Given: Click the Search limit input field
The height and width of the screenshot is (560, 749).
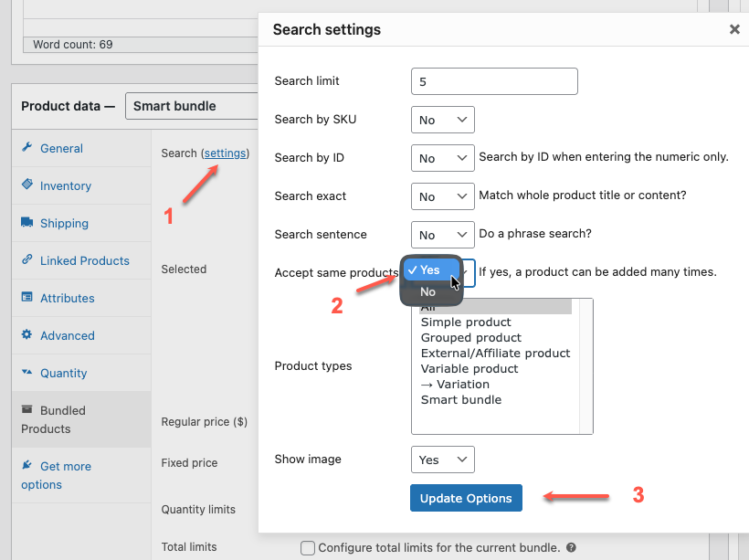Looking at the screenshot, I should 494,81.
